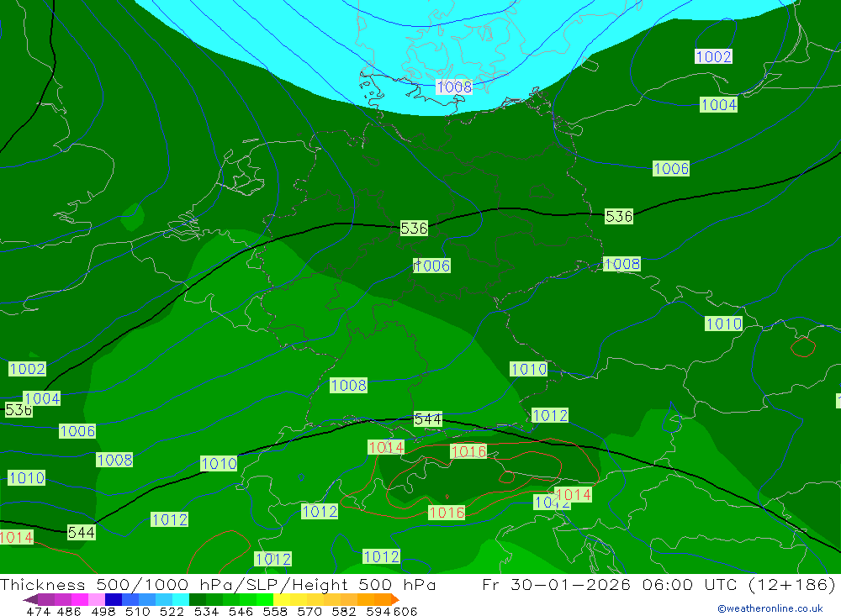841x616 pixels.
Task: Click the forecast date 'Fr 30-01-2026 06:00 UTC (12+186)'
Action: (x=659, y=584)
